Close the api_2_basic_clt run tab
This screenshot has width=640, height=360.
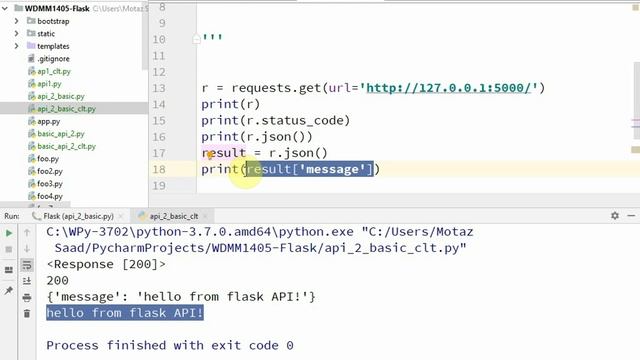tap(205, 216)
